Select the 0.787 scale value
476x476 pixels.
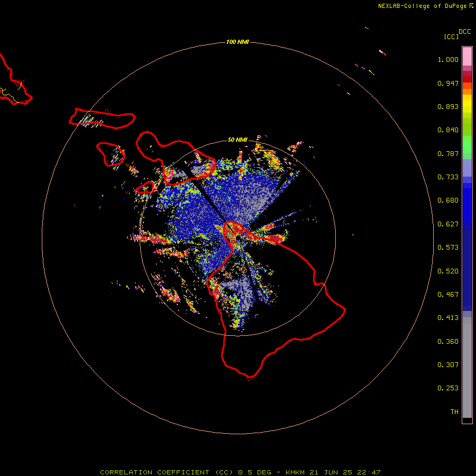click(448, 153)
